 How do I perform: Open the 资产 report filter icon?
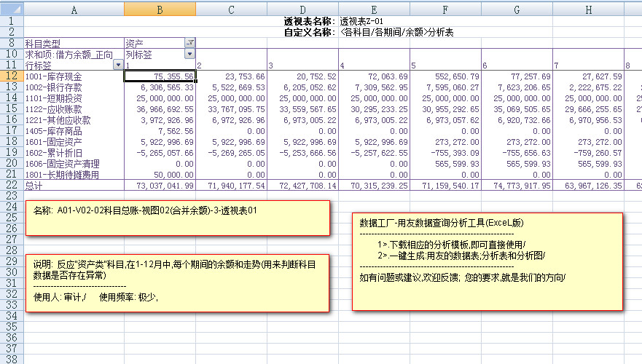click(190, 43)
